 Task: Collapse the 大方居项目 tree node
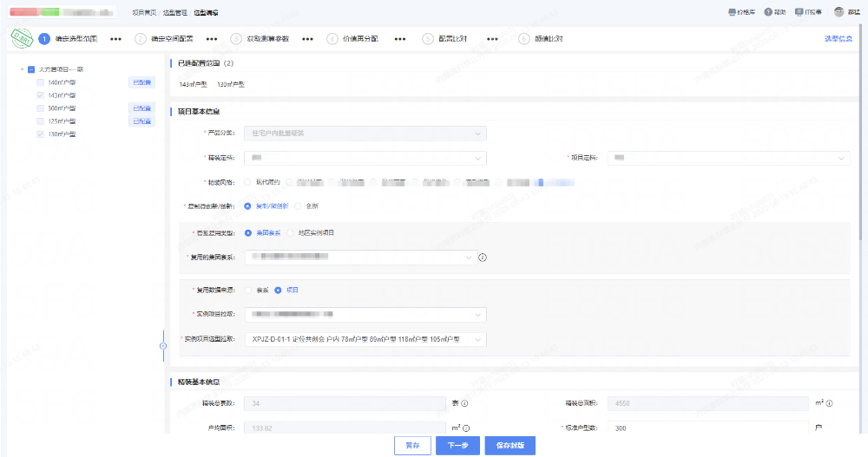pos(20,69)
